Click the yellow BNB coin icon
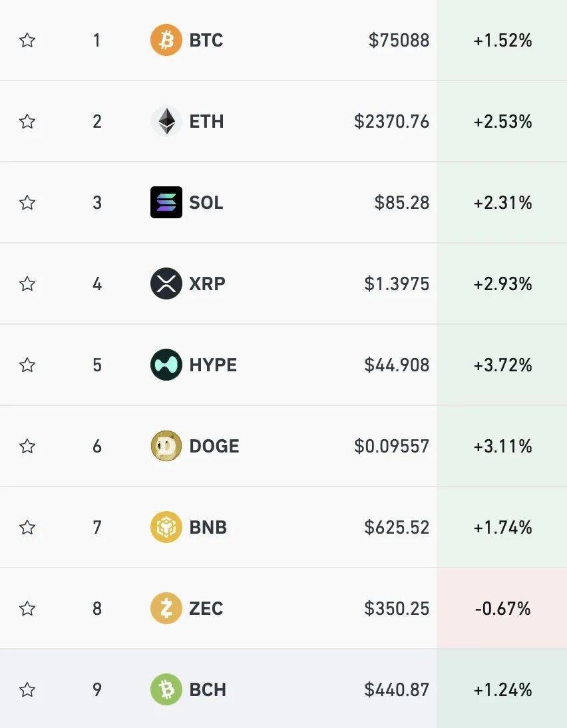 166,527
